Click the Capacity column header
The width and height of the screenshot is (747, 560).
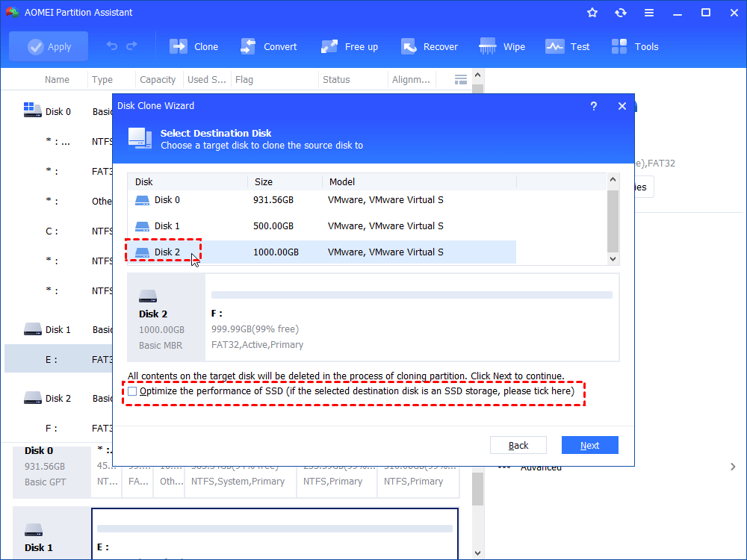coord(158,80)
